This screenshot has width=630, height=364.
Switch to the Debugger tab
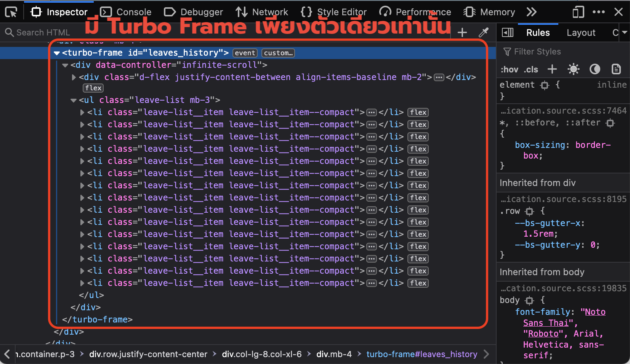tap(193, 12)
